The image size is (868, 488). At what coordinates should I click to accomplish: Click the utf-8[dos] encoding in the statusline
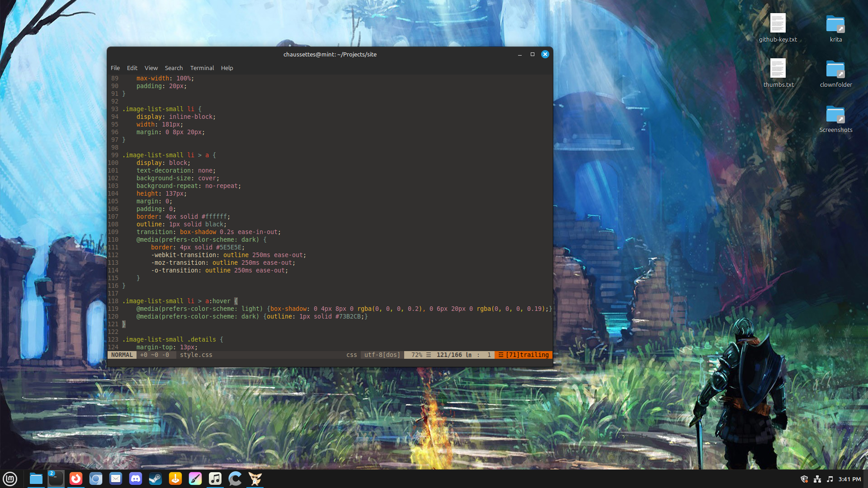pos(382,355)
